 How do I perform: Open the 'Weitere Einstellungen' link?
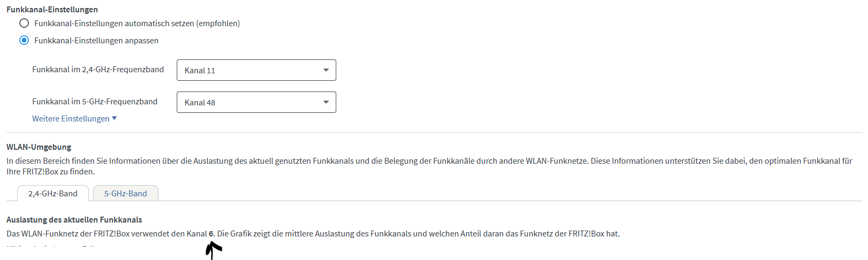pyautogui.click(x=71, y=119)
